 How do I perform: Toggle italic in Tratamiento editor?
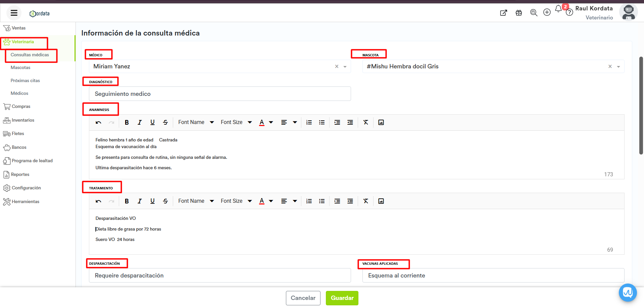[140, 201]
